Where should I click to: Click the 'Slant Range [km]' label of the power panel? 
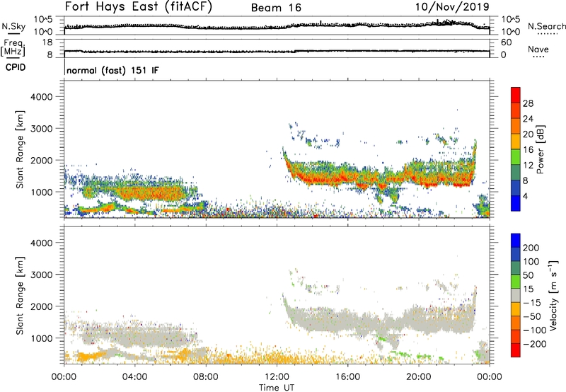20,149
